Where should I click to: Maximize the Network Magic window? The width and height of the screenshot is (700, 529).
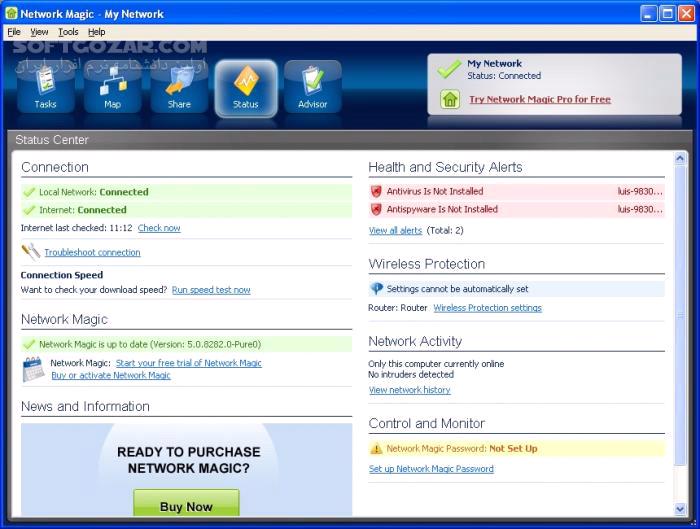coord(668,14)
